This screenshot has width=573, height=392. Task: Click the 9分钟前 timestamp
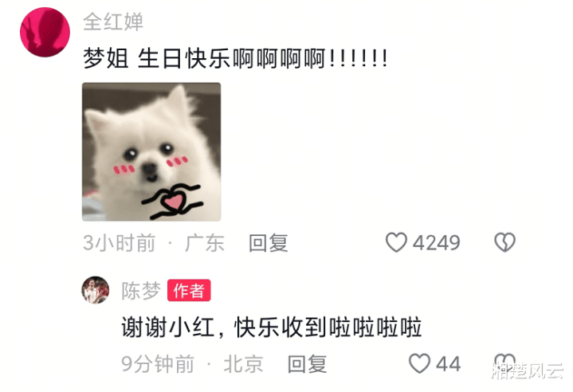pyautogui.click(x=158, y=364)
